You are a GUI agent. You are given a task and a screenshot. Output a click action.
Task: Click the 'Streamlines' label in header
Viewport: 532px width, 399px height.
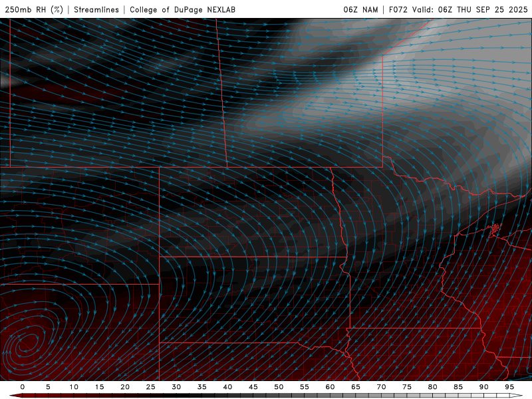tap(96, 9)
